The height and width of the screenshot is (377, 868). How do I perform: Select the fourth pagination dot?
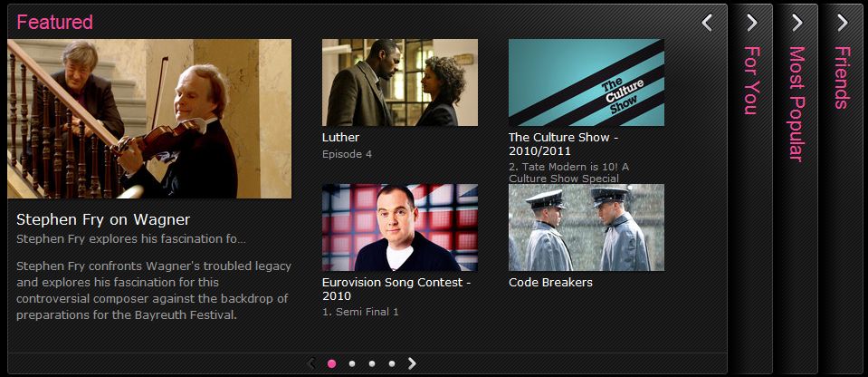392,363
